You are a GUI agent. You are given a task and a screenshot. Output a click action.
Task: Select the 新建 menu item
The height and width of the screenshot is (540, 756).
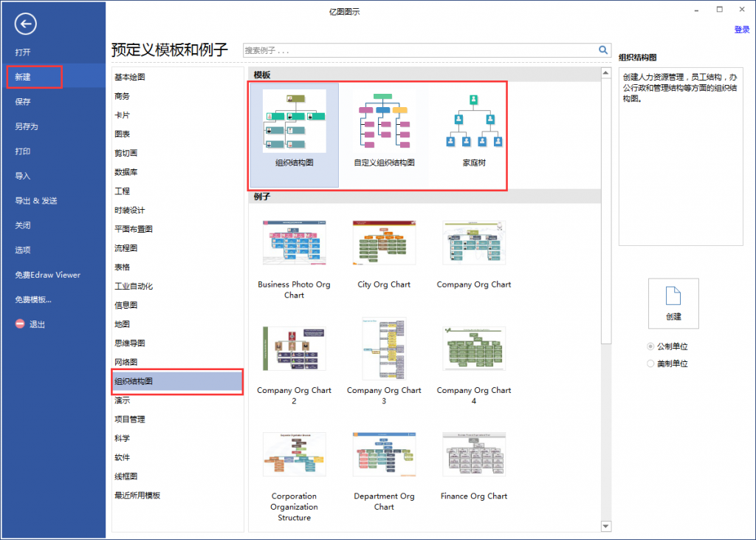tap(23, 77)
